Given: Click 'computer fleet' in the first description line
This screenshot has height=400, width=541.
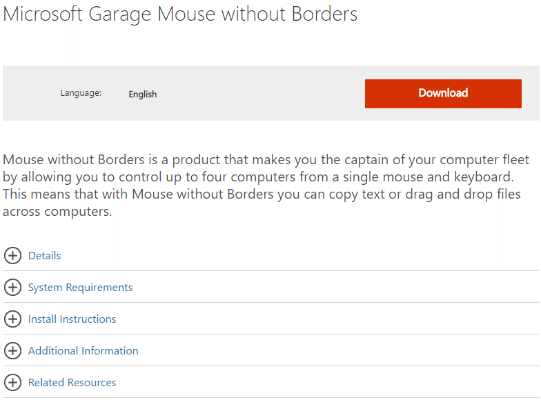Looking at the screenshot, I should 484,160.
